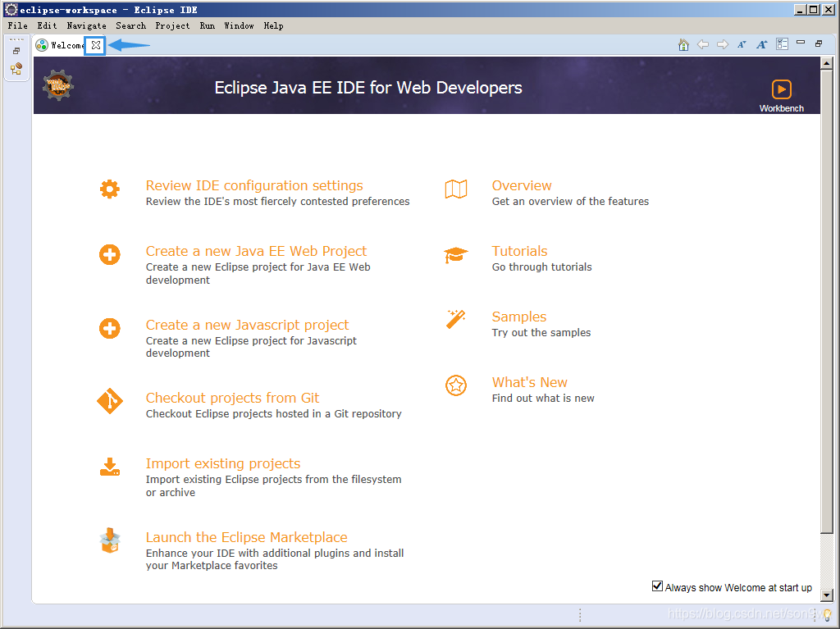Minimize the Eclipse IDE window
Screen dimensions: 840x629
click(800, 10)
